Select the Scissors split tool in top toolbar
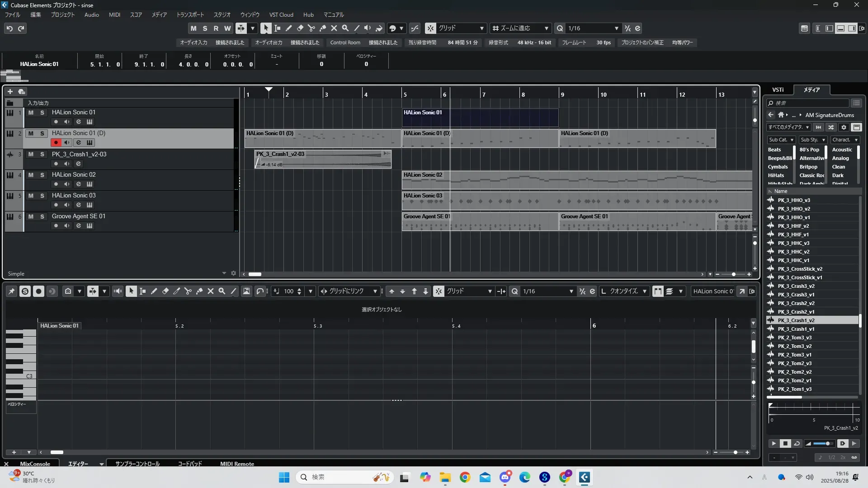 pos(311,28)
